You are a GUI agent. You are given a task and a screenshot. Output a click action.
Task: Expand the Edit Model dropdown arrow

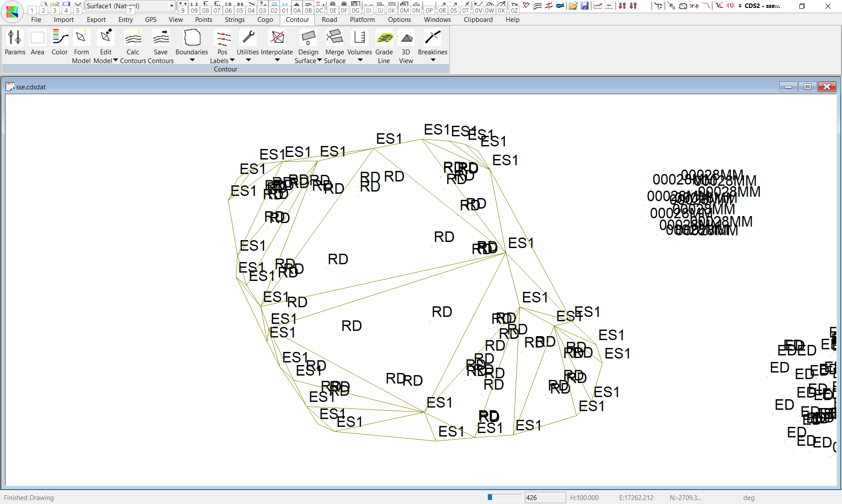click(116, 60)
